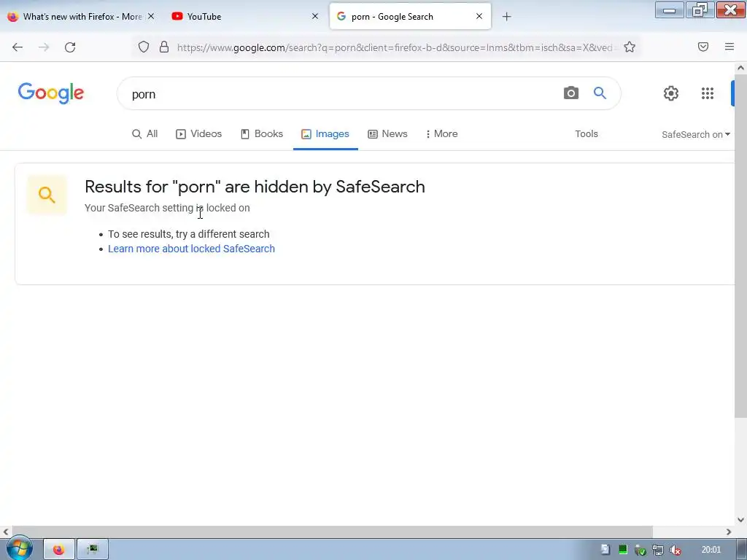Screen dimensions: 747x560
Task: Click the horizontal scrollbar left arrow
Action: click(6, 532)
